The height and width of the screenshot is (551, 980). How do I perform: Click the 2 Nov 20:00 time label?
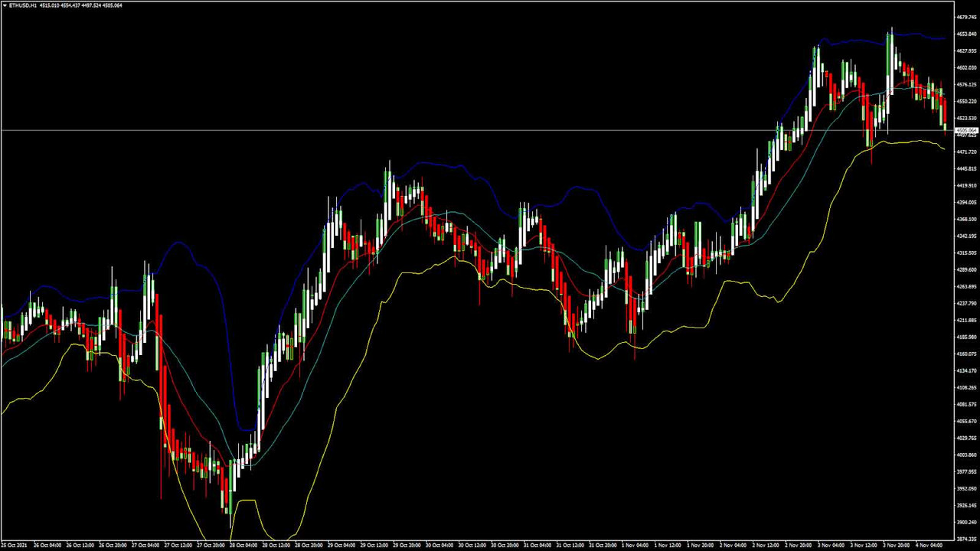click(x=798, y=546)
